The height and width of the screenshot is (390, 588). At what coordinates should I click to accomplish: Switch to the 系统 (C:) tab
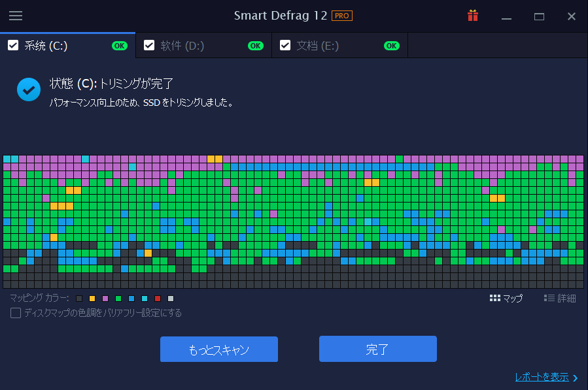(67, 46)
